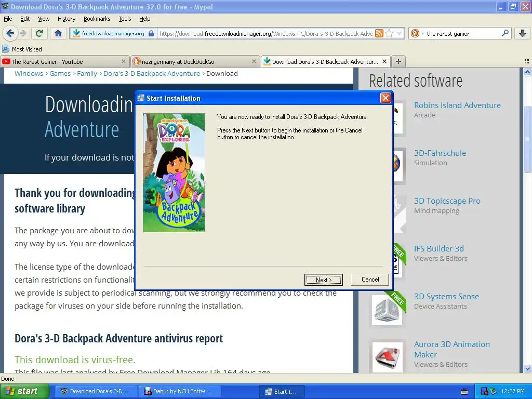
Task: Click the vertical scrollbar thumb
Action: point(527,139)
